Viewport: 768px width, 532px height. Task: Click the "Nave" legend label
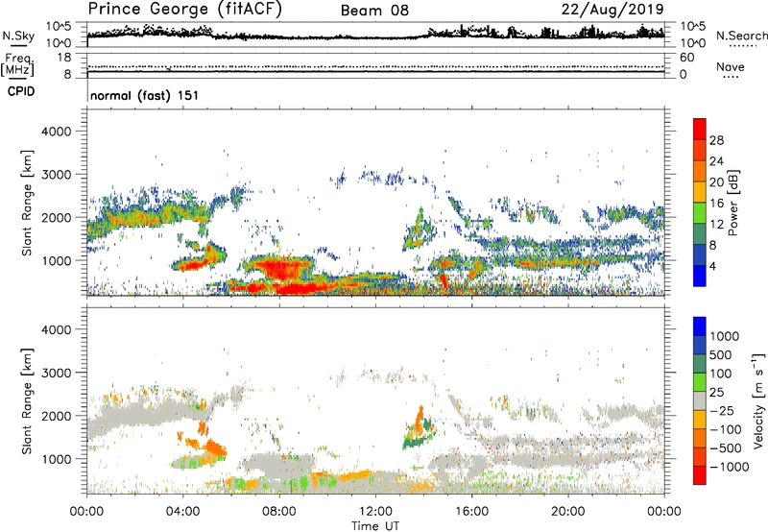731,67
